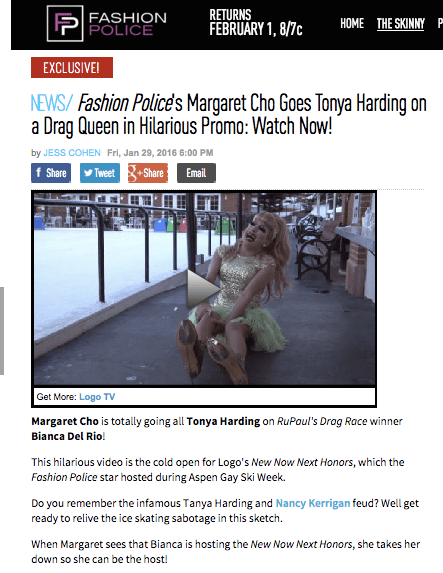
Task: Click the NEWS/ category label
Action: point(52,103)
